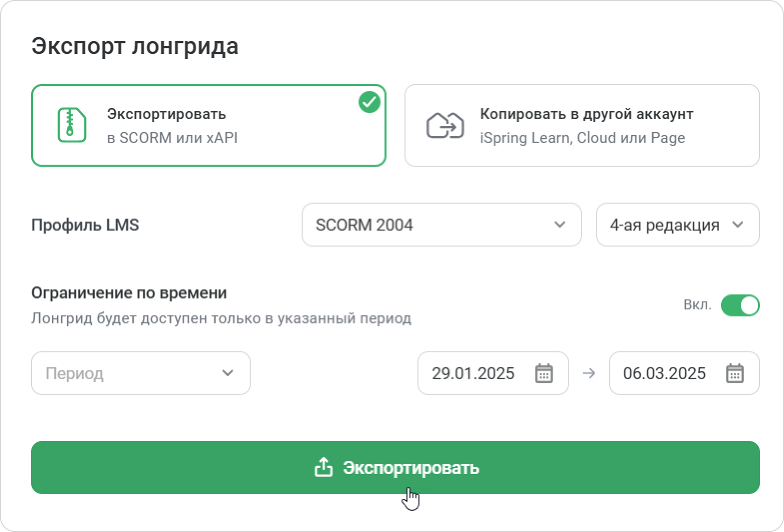
Task: Open calendar for start date 29.01.2025
Action: click(x=544, y=373)
